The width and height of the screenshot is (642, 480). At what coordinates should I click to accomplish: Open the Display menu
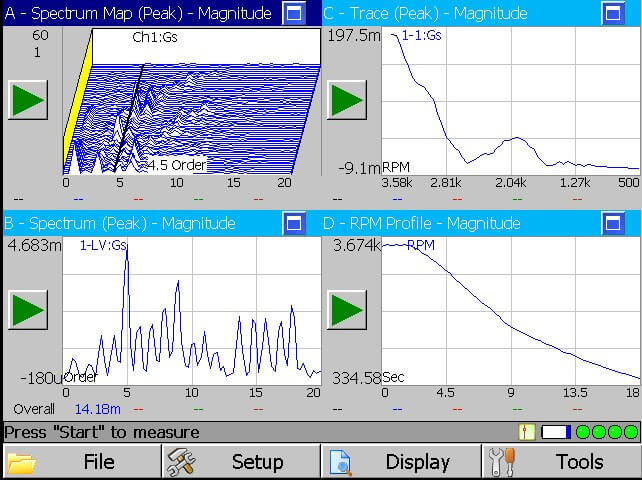coord(401,462)
